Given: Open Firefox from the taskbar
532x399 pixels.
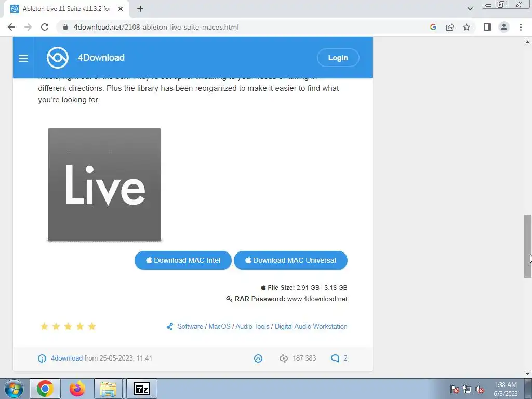Looking at the screenshot, I should click(x=77, y=389).
